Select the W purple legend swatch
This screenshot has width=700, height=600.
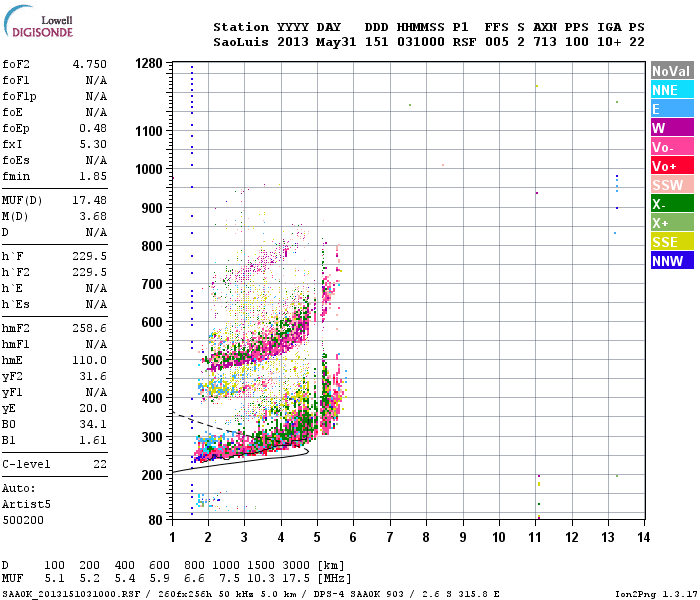672,128
